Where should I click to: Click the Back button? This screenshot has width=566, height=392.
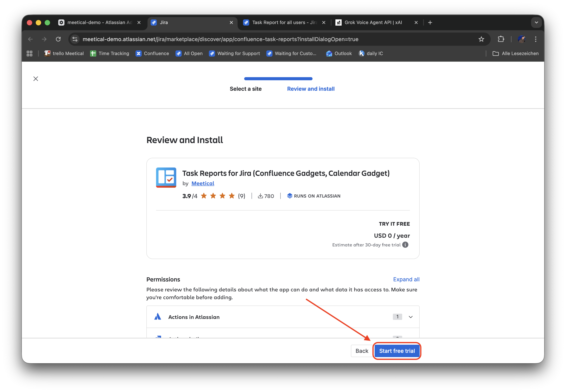click(362, 351)
